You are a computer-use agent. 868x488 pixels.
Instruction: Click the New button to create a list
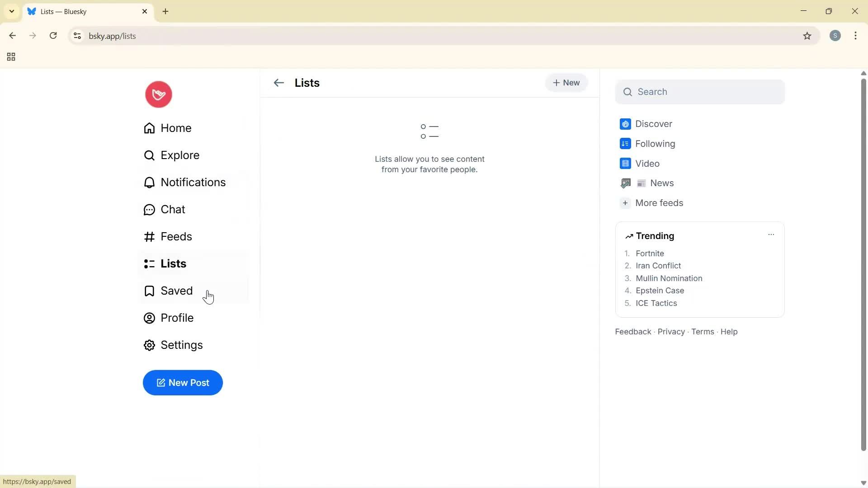(x=566, y=83)
